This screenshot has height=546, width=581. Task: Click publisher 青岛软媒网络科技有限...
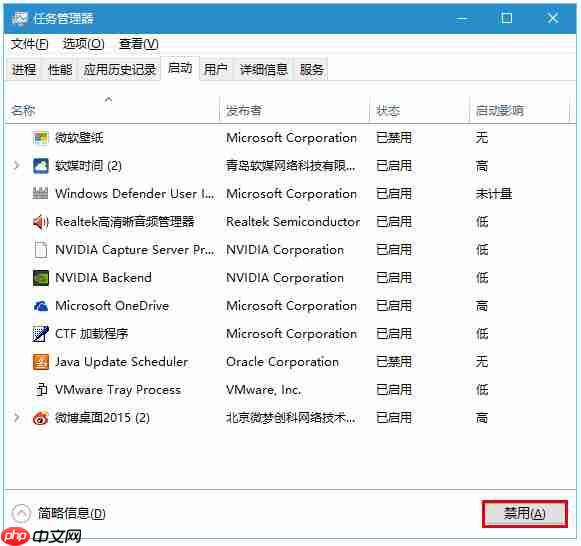(x=291, y=166)
